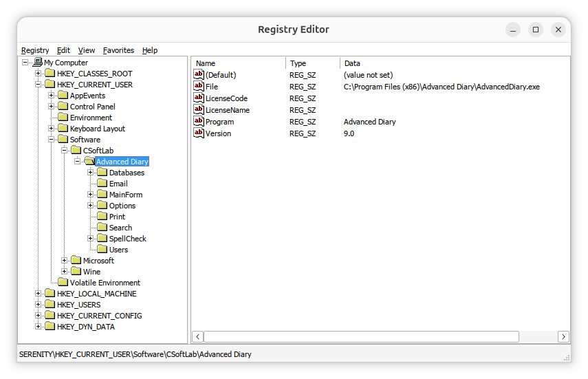Image resolution: width=588 pixels, height=379 pixels.
Task: Select the Volatile Environment key label
Action: (105, 283)
